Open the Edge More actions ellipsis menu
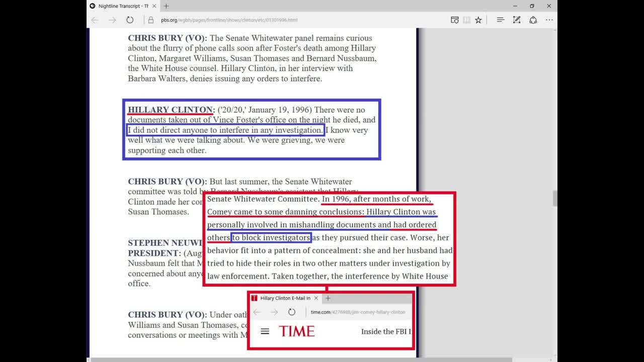644x362 pixels. click(549, 20)
